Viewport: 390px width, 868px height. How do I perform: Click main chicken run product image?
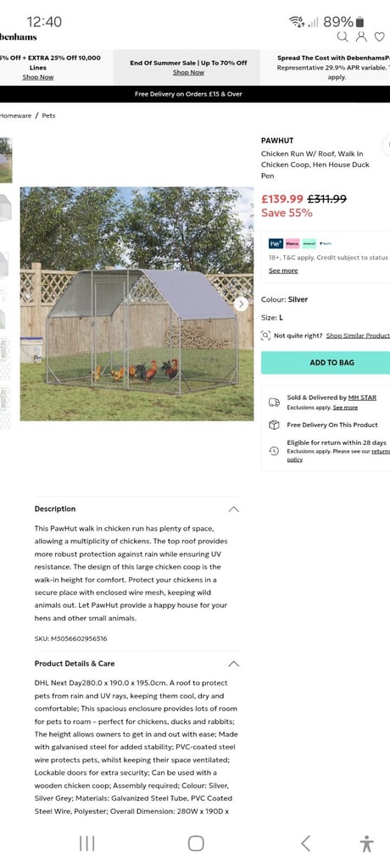pos(136,304)
